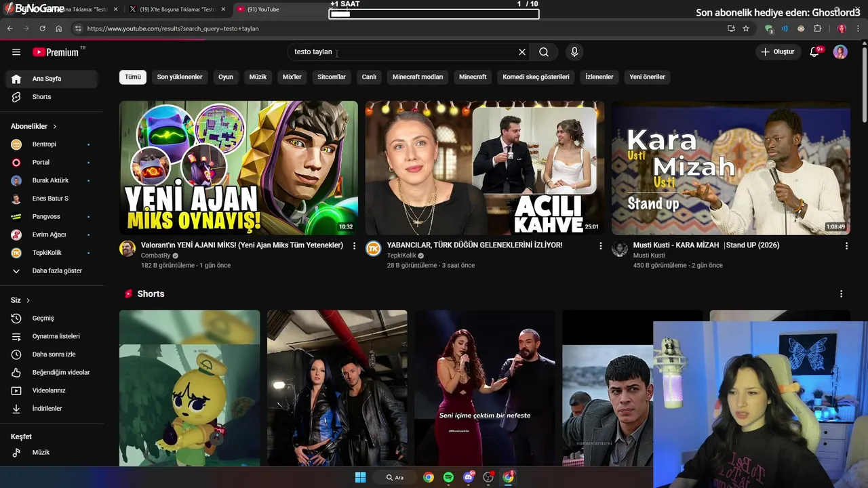Select the İzlenenler filter chip
This screenshot has height=488, width=868.
coord(599,77)
